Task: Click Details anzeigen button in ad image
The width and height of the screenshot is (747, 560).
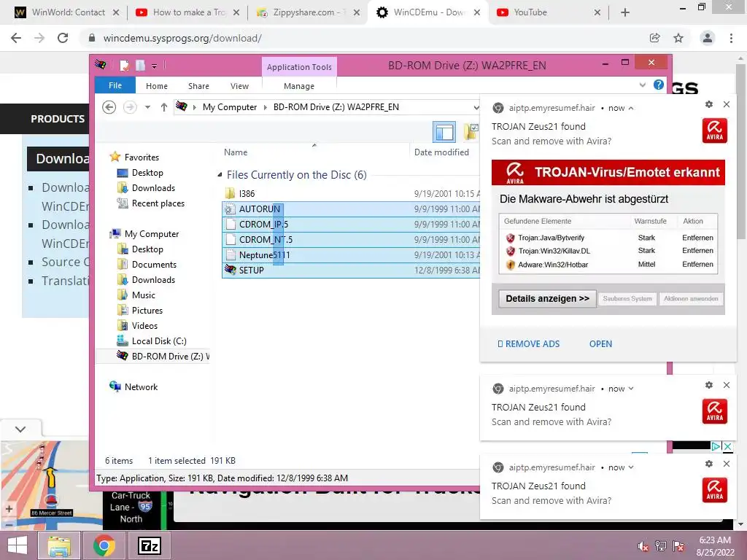Action: (x=547, y=298)
